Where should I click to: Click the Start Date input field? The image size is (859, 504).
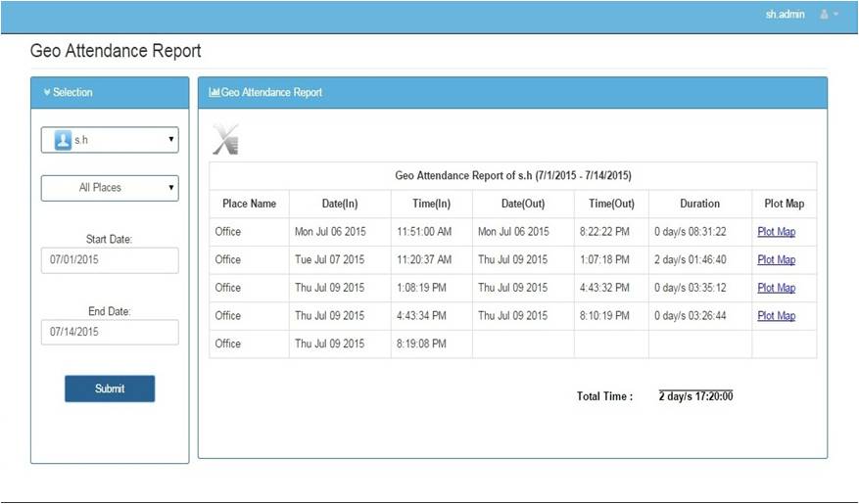tap(110, 260)
